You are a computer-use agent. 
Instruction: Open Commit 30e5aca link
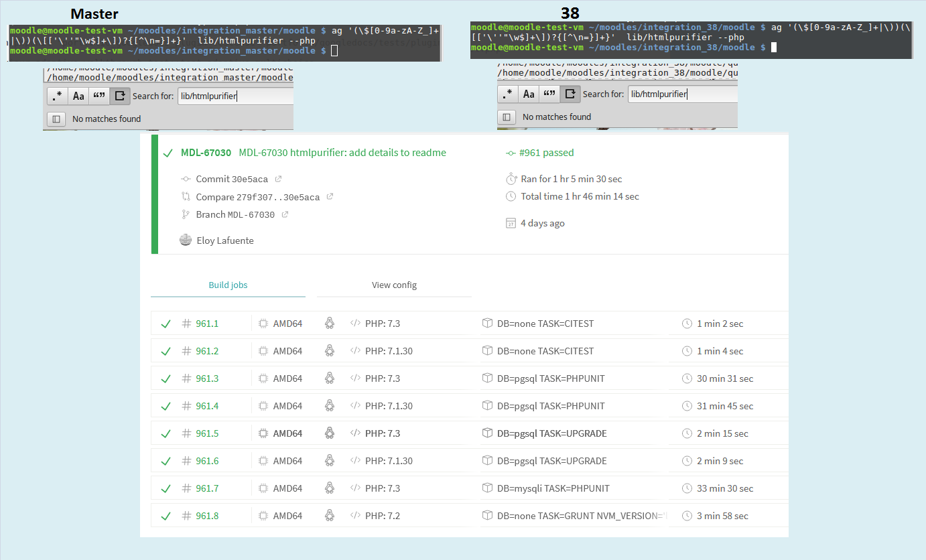[x=232, y=179]
